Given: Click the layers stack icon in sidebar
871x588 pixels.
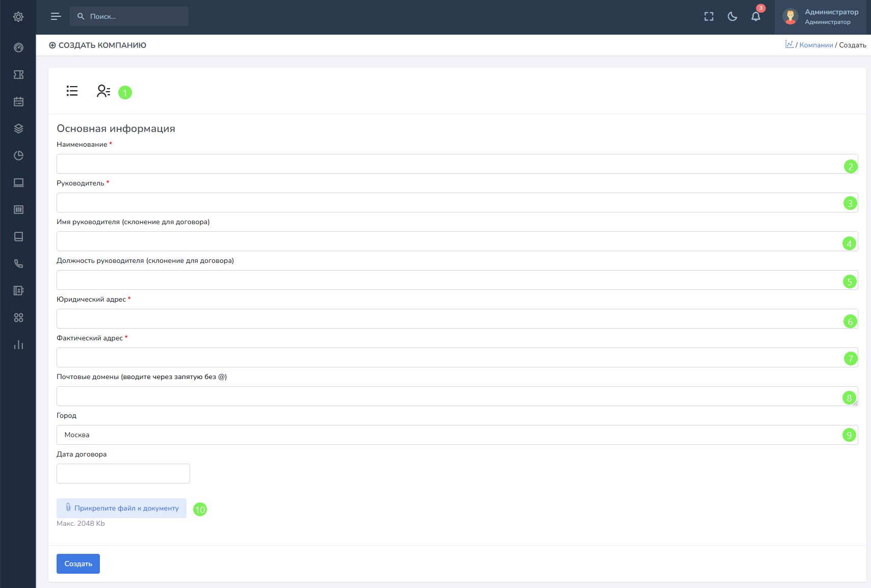Looking at the screenshot, I should [x=18, y=128].
